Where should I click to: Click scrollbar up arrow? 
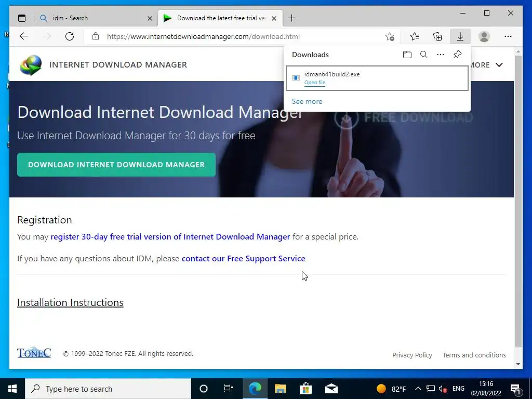(x=518, y=52)
